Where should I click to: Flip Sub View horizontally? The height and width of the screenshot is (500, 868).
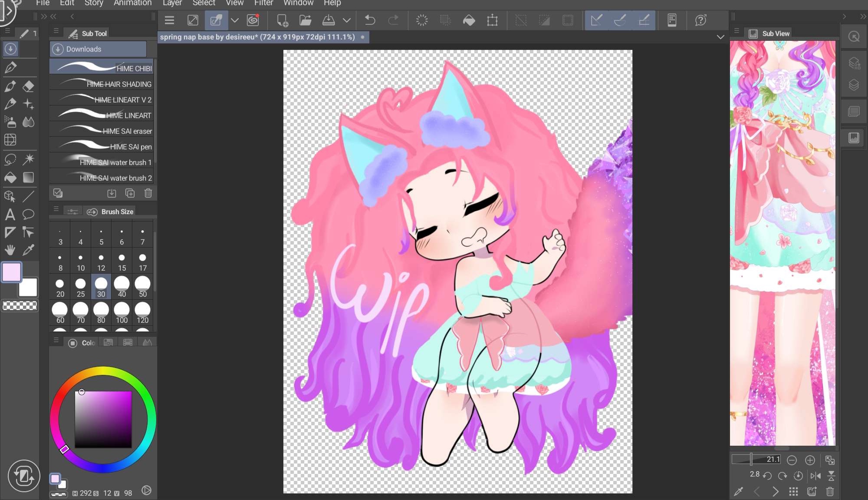click(815, 476)
